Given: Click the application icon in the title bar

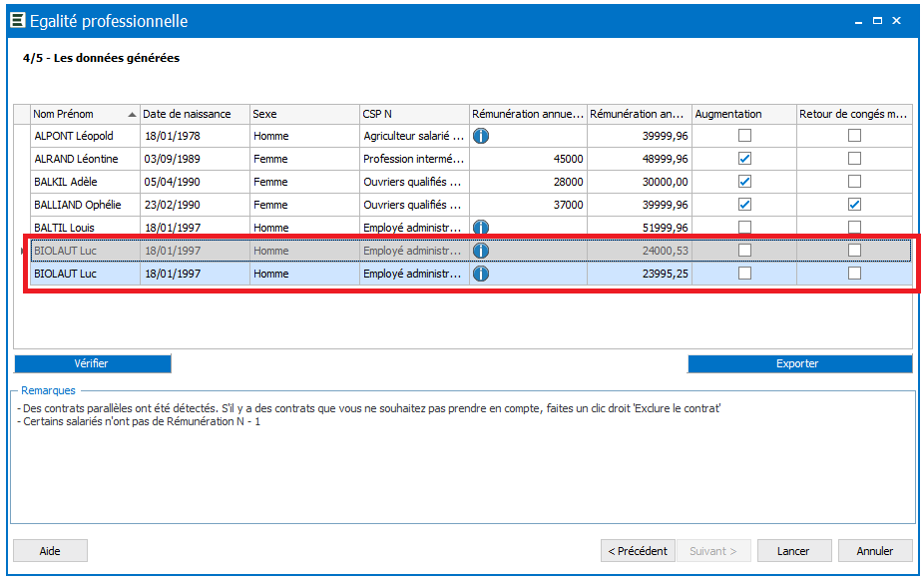Looking at the screenshot, I should (x=18, y=21).
